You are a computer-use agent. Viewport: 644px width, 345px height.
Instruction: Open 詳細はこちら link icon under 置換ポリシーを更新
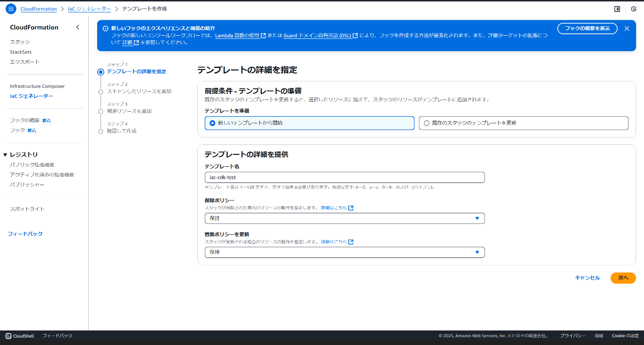[x=351, y=243]
